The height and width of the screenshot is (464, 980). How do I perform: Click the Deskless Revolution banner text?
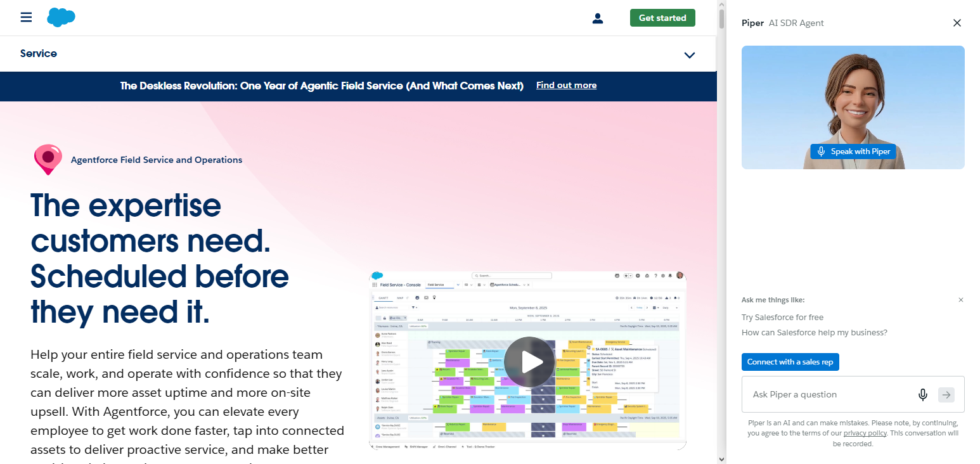pos(322,86)
